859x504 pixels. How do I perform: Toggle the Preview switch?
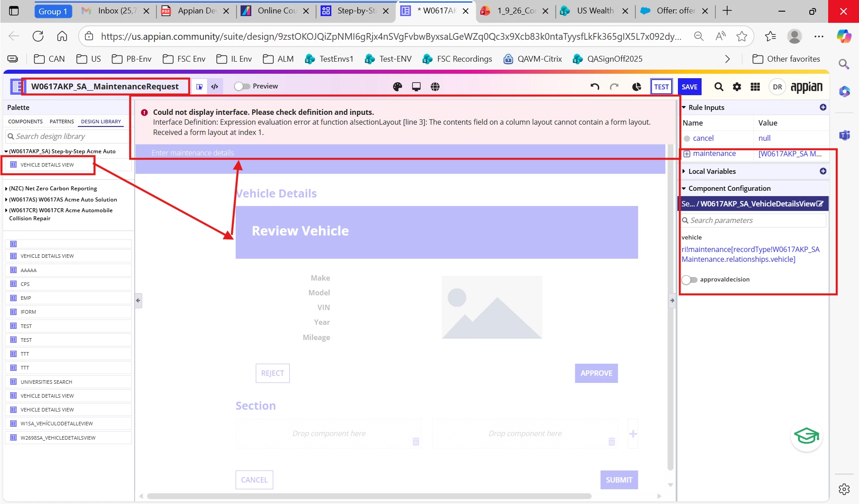coord(242,86)
